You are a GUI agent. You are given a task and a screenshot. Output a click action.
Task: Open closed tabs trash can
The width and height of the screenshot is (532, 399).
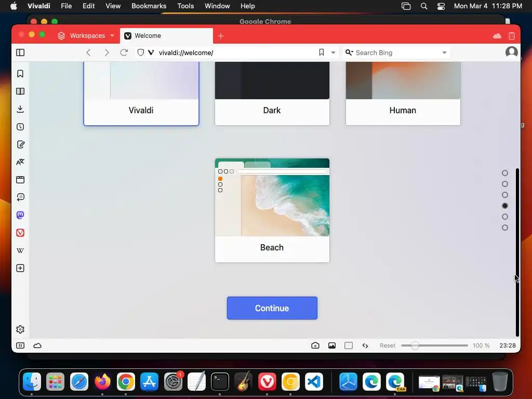(x=512, y=36)
